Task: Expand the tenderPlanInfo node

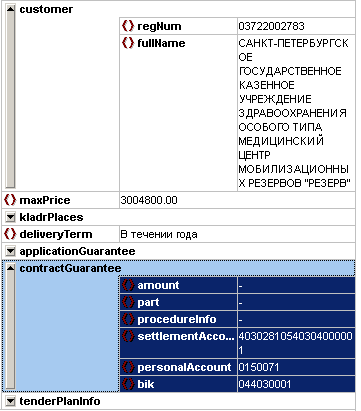Action: (11, 401)
